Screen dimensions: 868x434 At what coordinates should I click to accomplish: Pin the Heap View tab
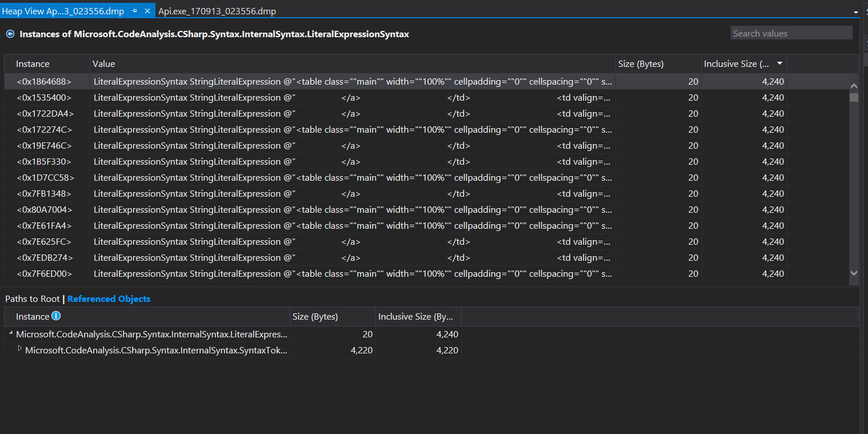pos(135,11)
